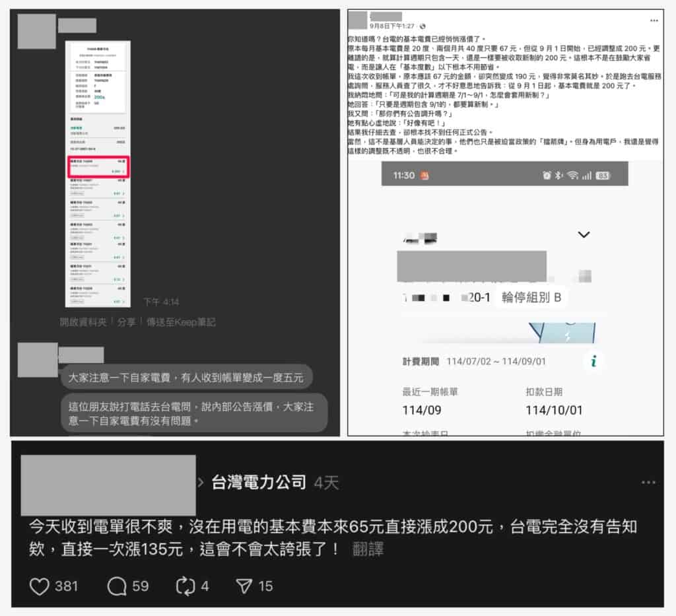Image resolution: width=676 pixels, height=616 pixels.
Task: Click the 計費期間 label
Action: [421, 361]
